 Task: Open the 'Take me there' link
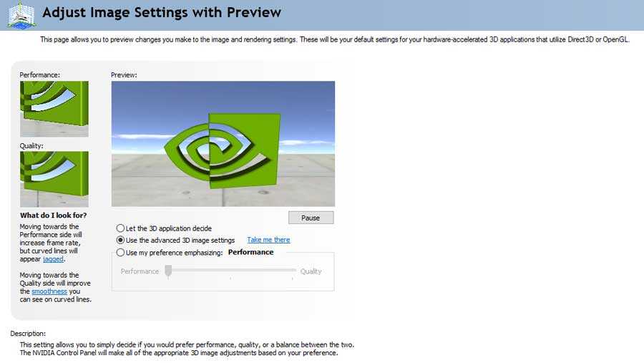click(x=268, y=240)
